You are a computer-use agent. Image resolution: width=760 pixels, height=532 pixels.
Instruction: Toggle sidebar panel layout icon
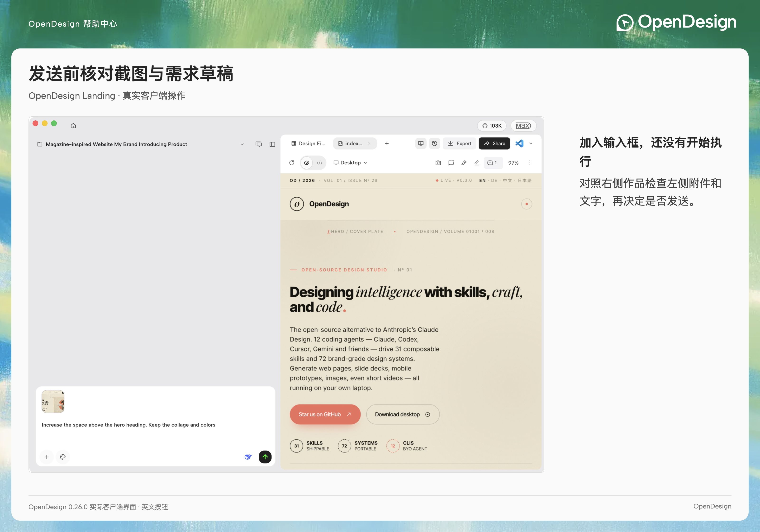272,144
